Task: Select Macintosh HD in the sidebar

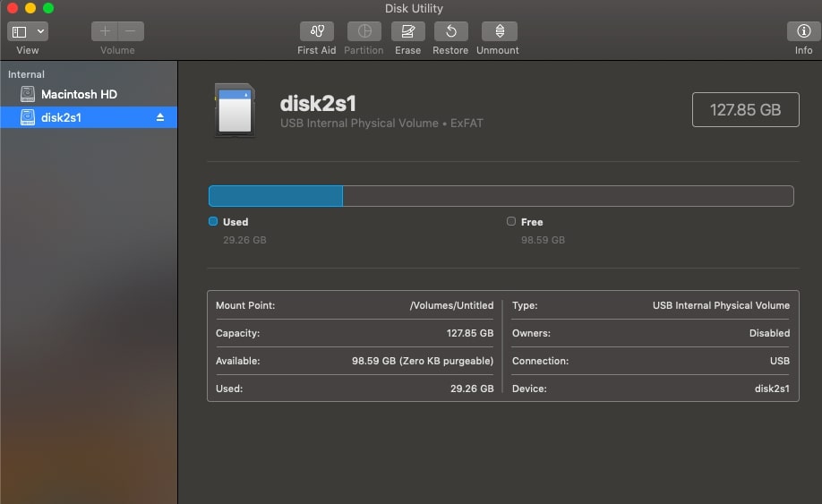Action: [x=79, y=94]
